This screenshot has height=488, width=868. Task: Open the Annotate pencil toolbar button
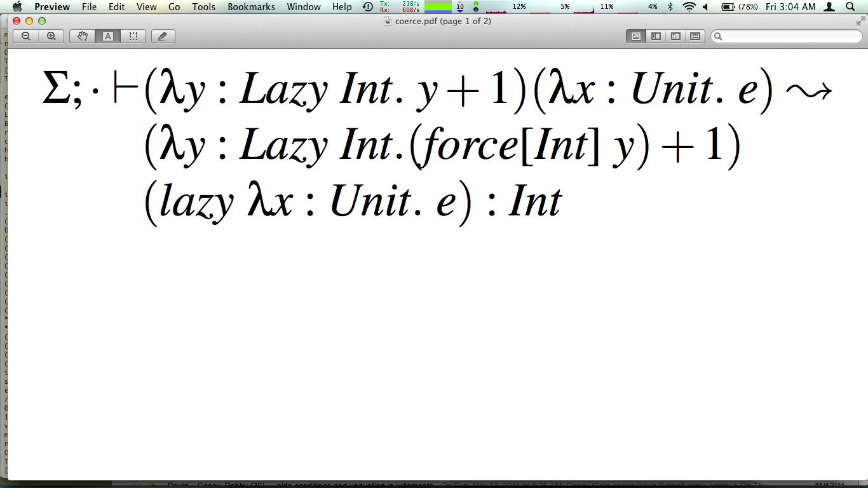(163, 36)
